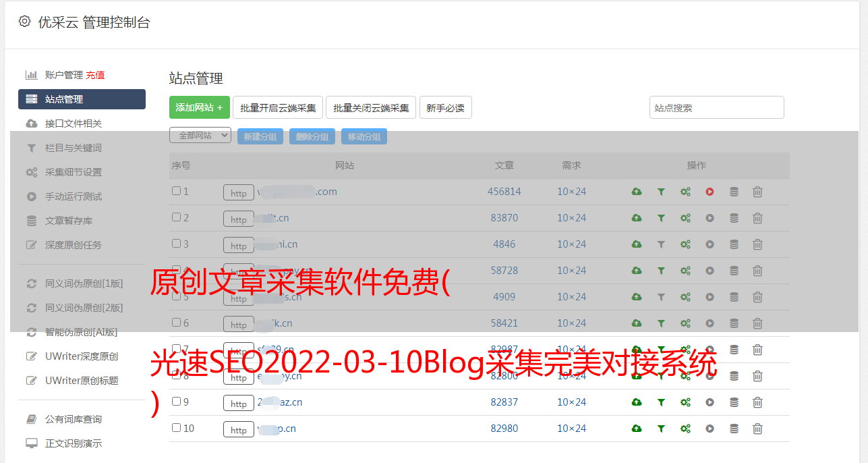Select the row 9 checkbox
868x463 pixels.
[176, 402]
